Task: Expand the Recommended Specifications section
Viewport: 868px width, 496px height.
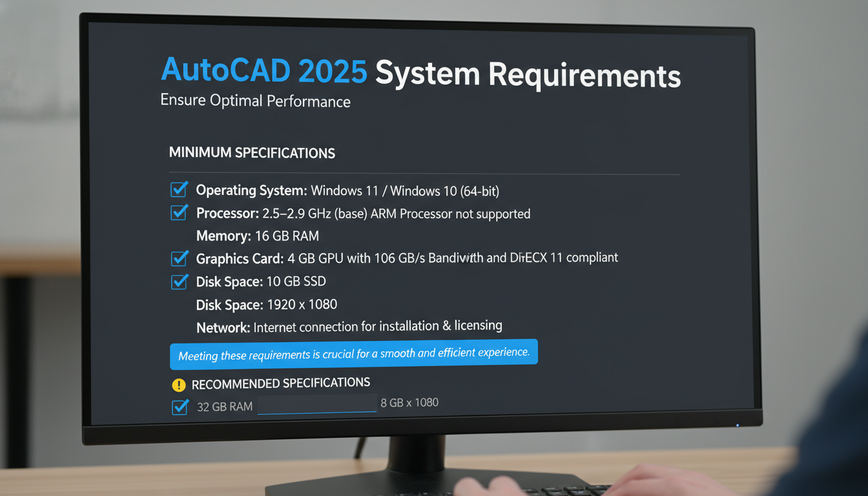Action: (281, 383)
